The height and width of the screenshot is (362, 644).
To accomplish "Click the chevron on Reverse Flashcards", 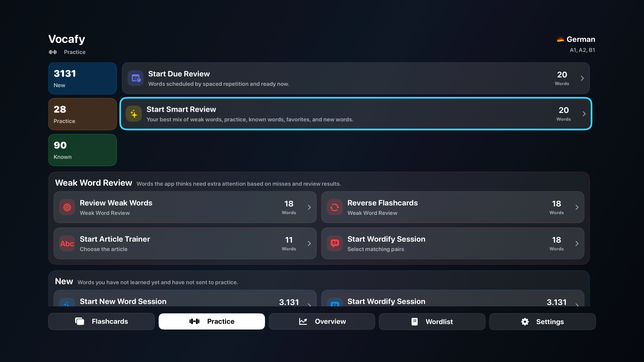I will point(577,207).
